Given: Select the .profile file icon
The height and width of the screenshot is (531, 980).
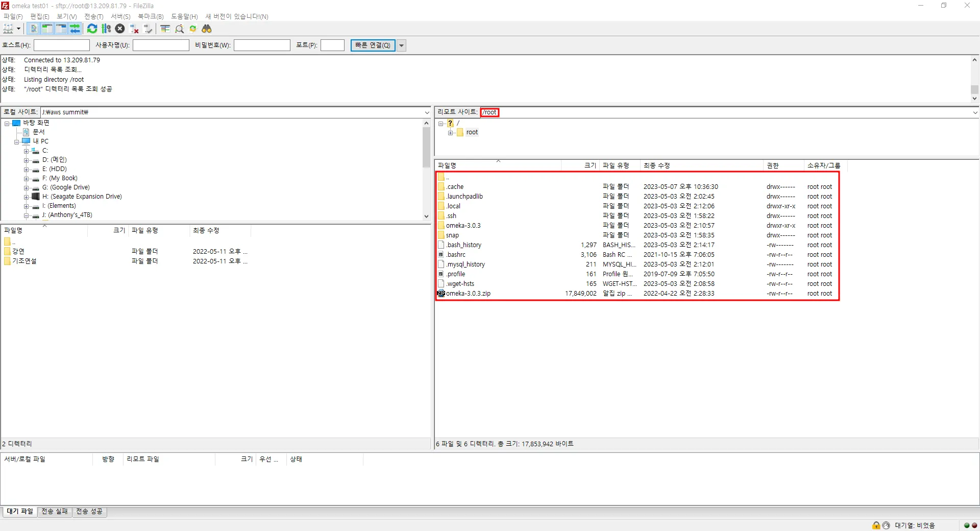Looking at the screenshot, I should click(442, 274).
